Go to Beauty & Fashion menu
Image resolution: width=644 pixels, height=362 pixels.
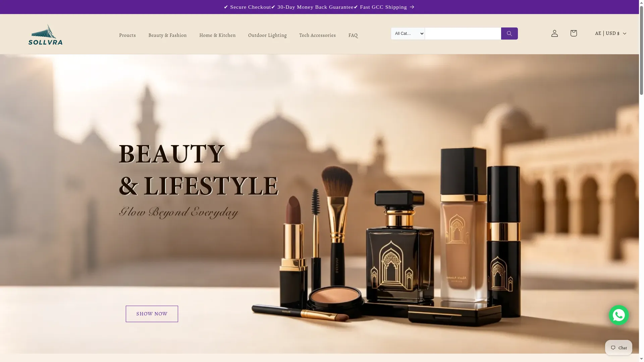click(x=167, y=35)
